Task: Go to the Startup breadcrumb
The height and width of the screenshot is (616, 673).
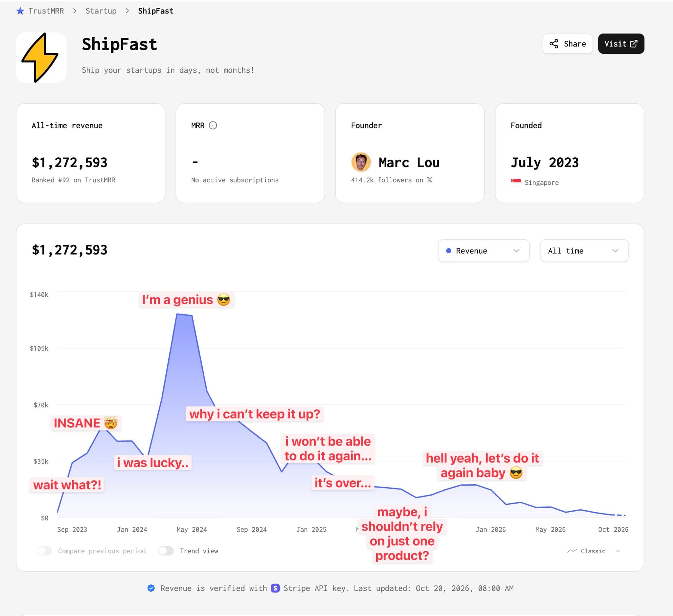Action: click(x=101, y=11)
